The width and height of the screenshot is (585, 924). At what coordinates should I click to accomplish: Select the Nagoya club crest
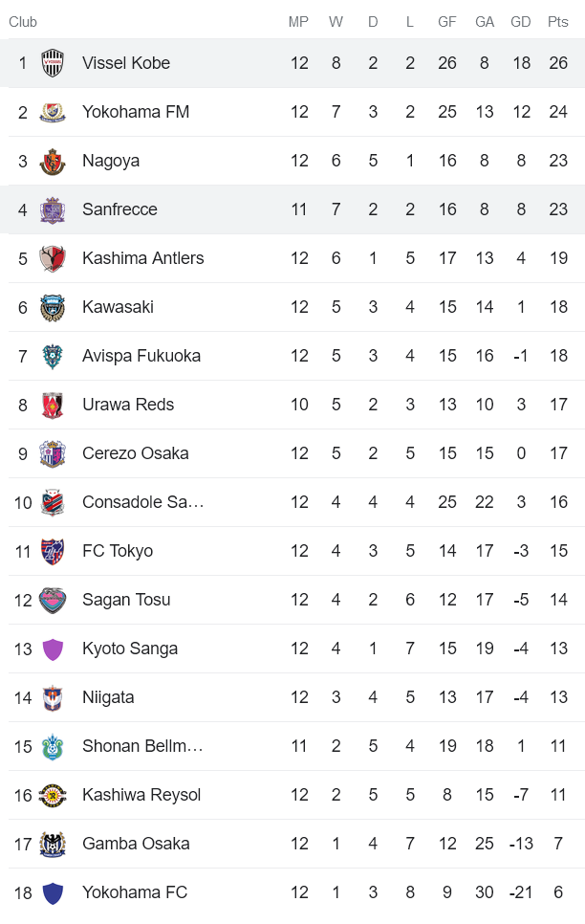coord(53,161)
